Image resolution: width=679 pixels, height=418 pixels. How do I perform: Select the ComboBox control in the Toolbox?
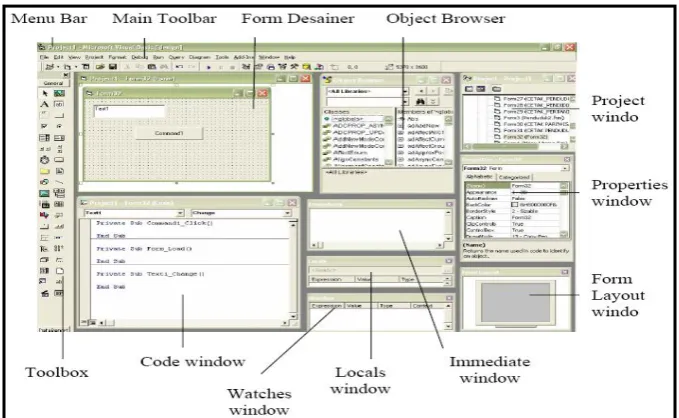[x=45, y=138]
